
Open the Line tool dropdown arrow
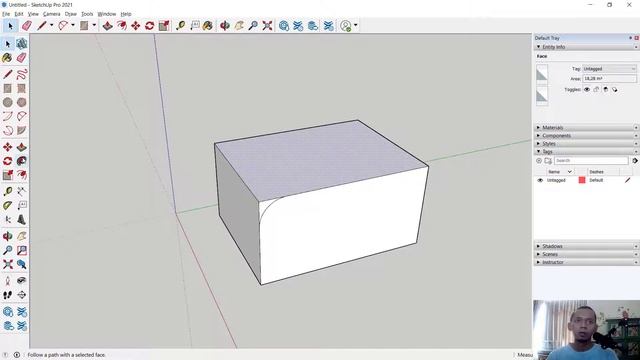point(51,25)
